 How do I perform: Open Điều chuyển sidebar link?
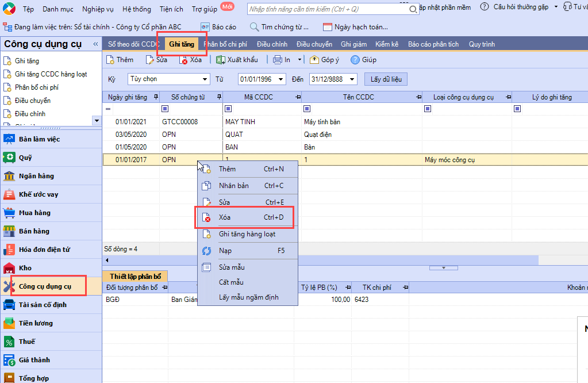(x=33, y=101)
